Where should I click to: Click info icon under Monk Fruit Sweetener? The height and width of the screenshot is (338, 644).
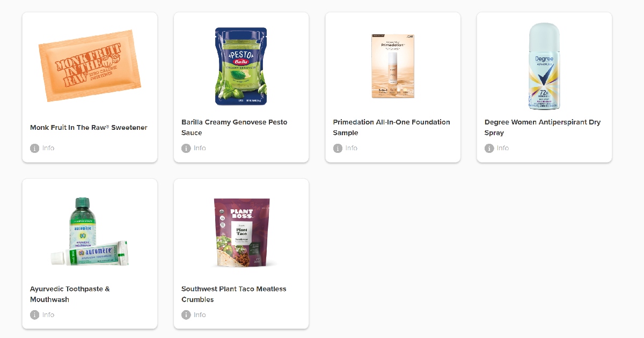pyautogui.click(x=34, y=148)
